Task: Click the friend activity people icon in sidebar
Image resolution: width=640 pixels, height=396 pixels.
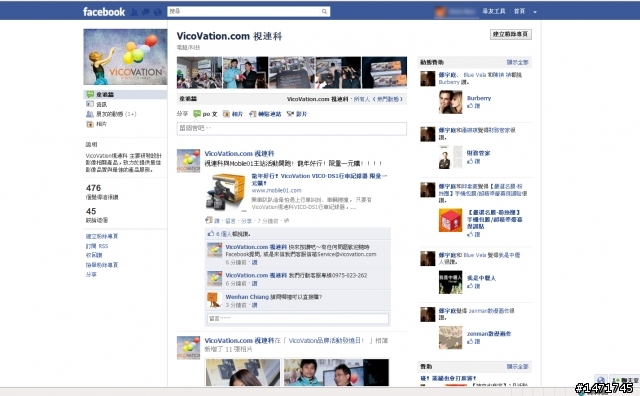Action: coord(90,114)
